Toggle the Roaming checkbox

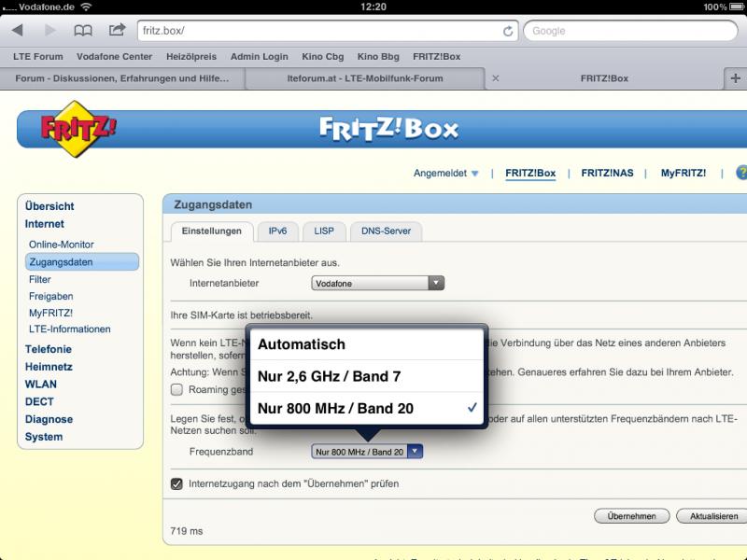coord(176,390)
